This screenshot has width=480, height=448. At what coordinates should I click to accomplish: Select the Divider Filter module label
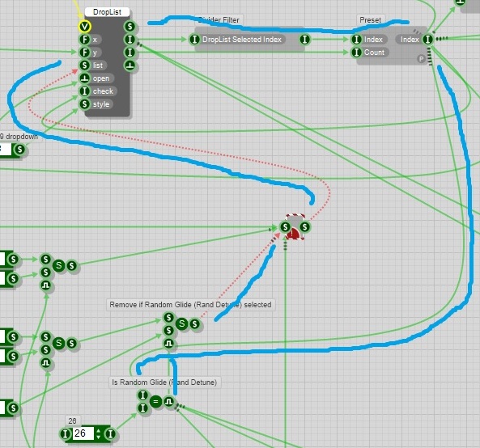point(219,20)
